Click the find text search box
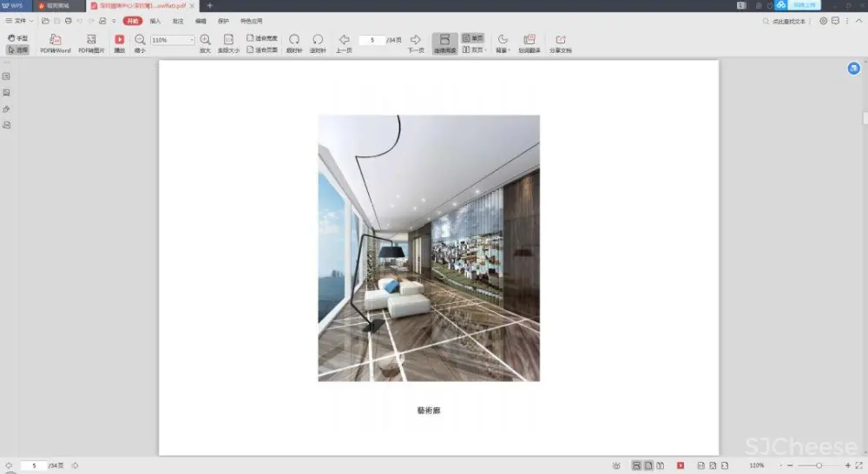 (786, 21)
